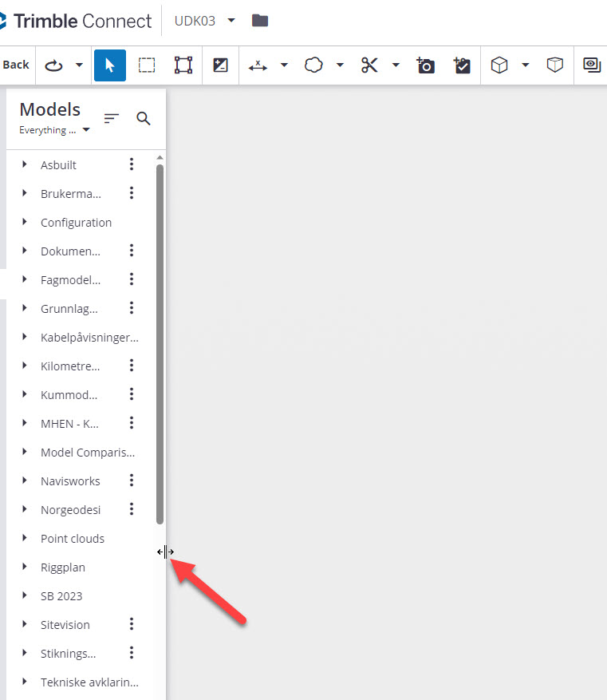The height and width of the screenshot is (700, 607).
Task: Open the measure tool dropdown arrow
Action: 284,65
